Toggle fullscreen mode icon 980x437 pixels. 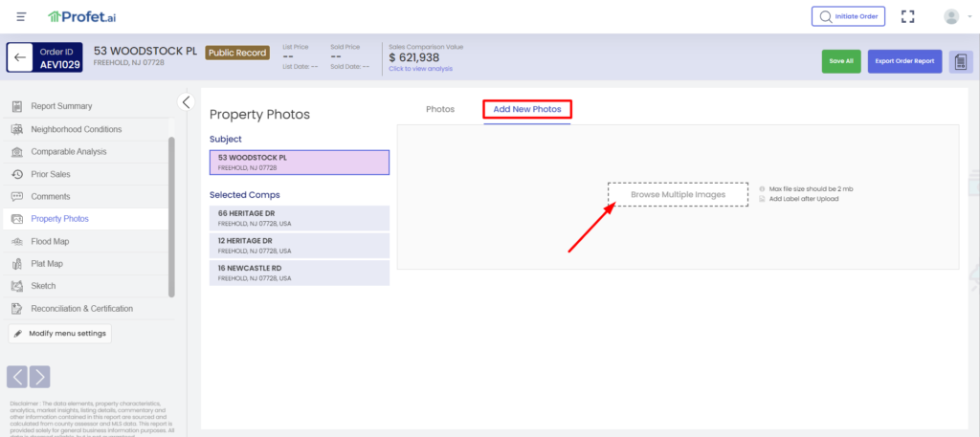[x=908, y=16]
